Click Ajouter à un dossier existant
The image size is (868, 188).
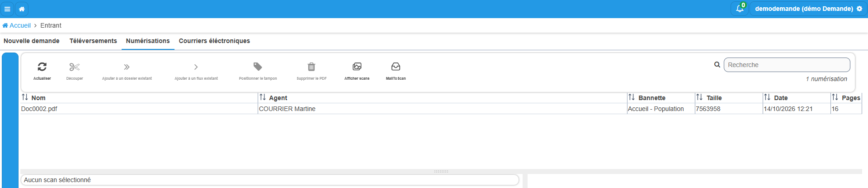click(127, 72)
